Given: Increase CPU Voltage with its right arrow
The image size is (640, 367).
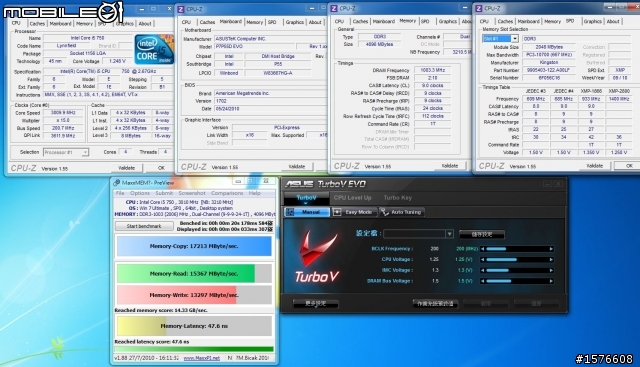Looking at the screenshot, I should 551,259.
